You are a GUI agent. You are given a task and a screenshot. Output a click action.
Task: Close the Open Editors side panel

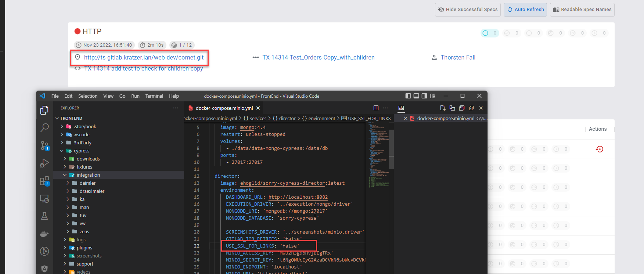point(481,108)
